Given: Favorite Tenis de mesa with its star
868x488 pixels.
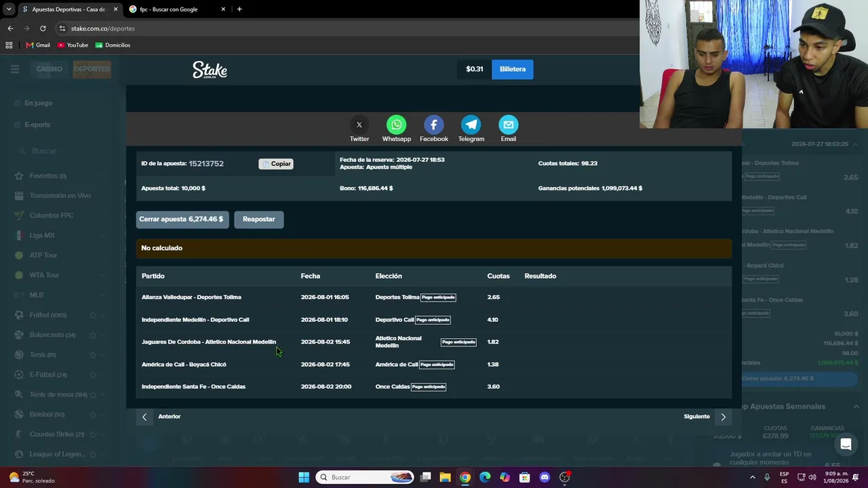Looking at the screenshot, I should tap(93, 394).
